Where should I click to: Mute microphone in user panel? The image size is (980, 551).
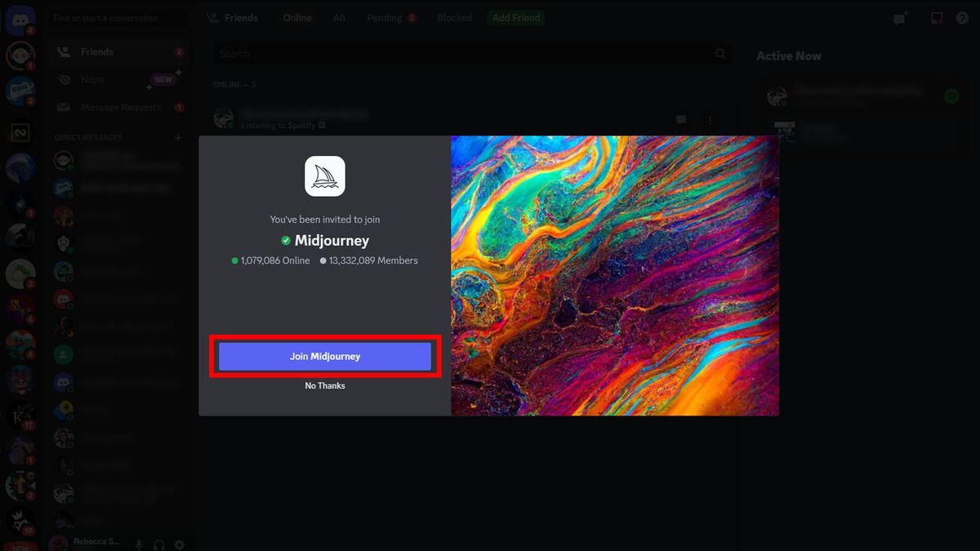click(x=139, y=544)
